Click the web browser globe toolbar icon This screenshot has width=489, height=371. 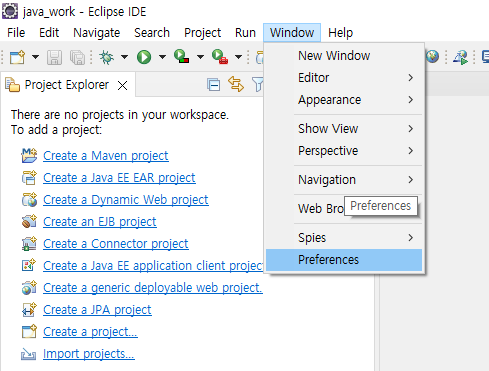pyautogui.click(x=433, y=56)
